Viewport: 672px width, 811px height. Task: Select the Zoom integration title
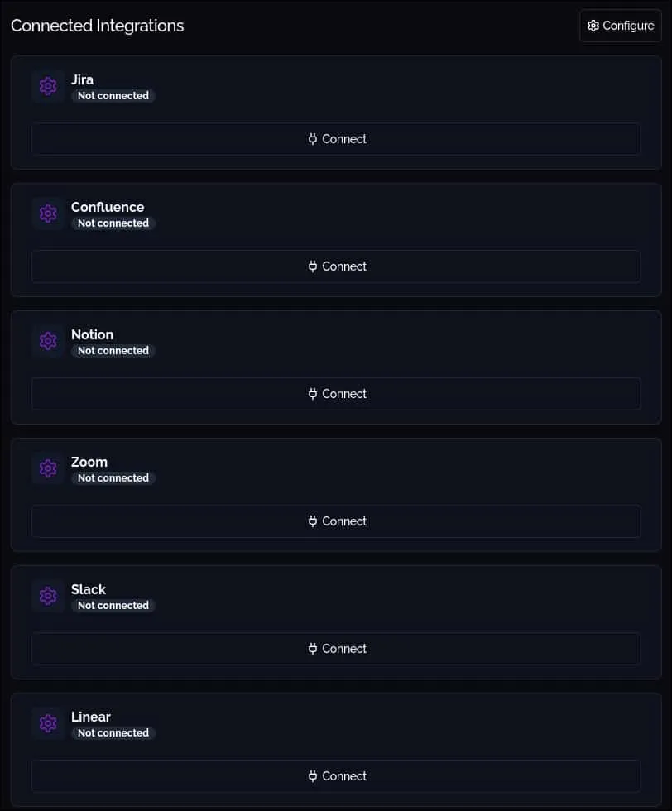(x=89, y=462)
